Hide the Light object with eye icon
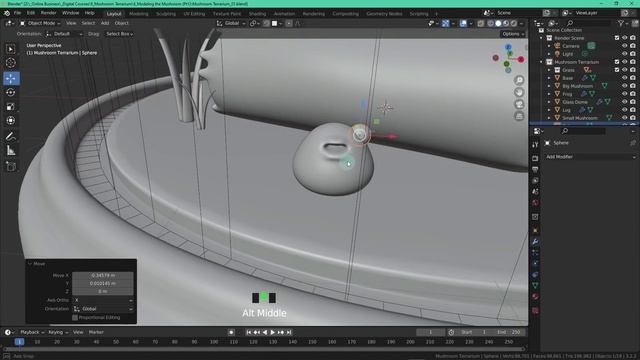The height and width of the screenshot is (360, 640). pyautogui.click(x=624, y=54)
